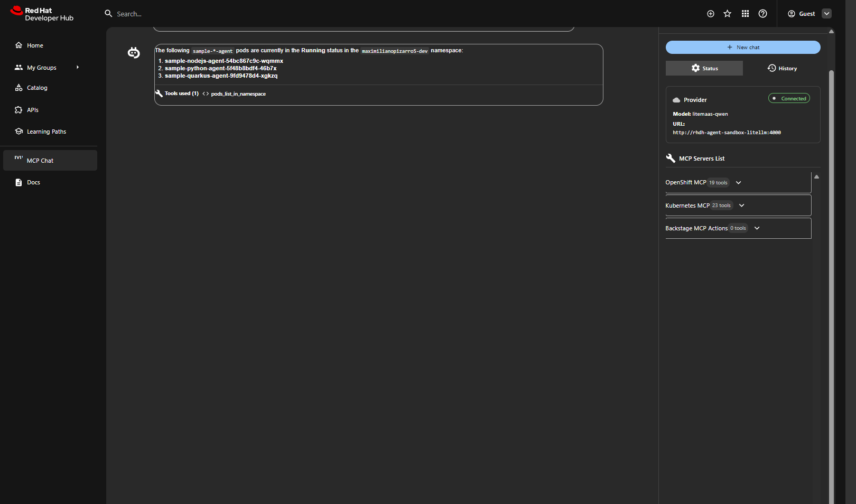Click sample-quarkus-agent-9fd9478d4-xgkzq pod name

[x=221, y=76]
